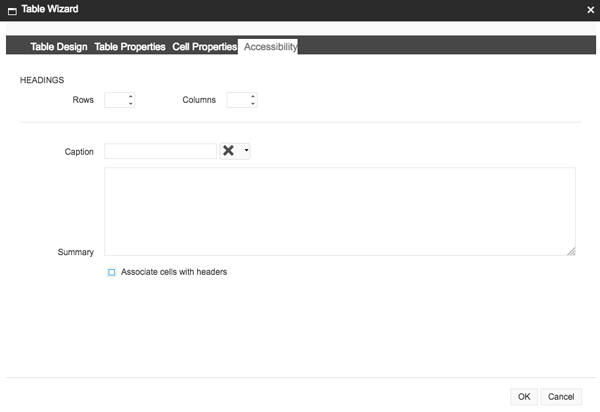Select the Accessibility tab
Image resolution: width=600 pixels, height=412 pixels.
270,47
